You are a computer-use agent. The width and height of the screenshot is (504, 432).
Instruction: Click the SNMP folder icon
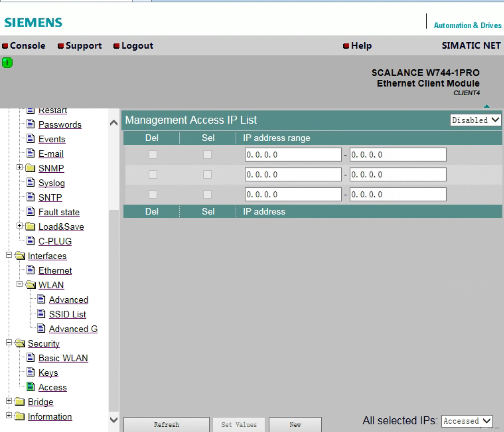click(30, 168)
